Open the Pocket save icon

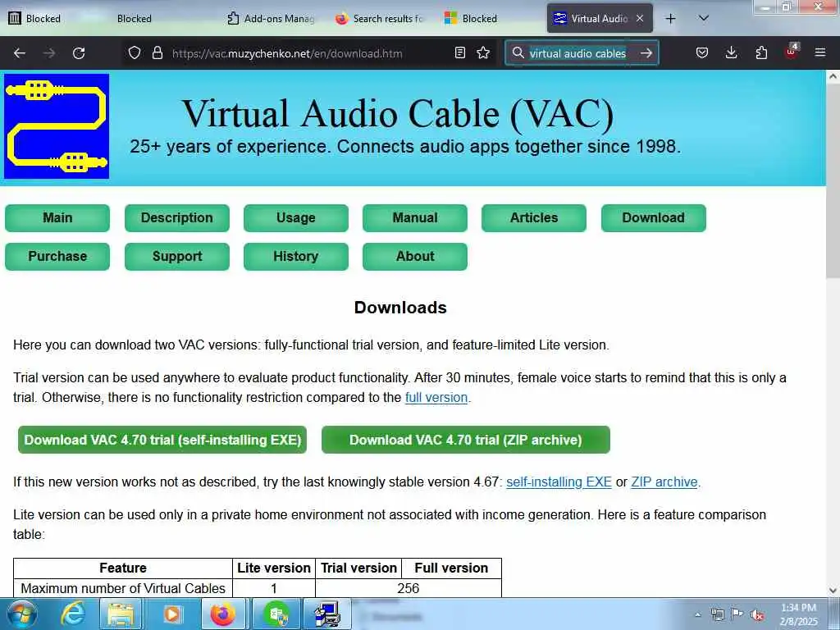702,52
